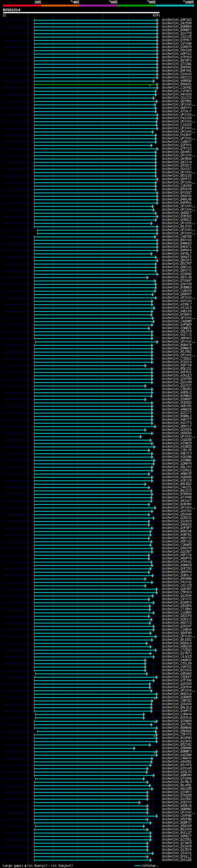Select the UniRef100_Q5LPS9 label
This screenshot has height=868, width=197.
coord(176,331)
